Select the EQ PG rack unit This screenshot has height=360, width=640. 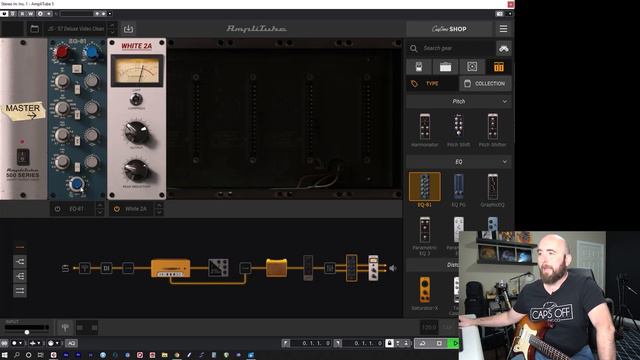pyautogui.click(x=458, y=190)
